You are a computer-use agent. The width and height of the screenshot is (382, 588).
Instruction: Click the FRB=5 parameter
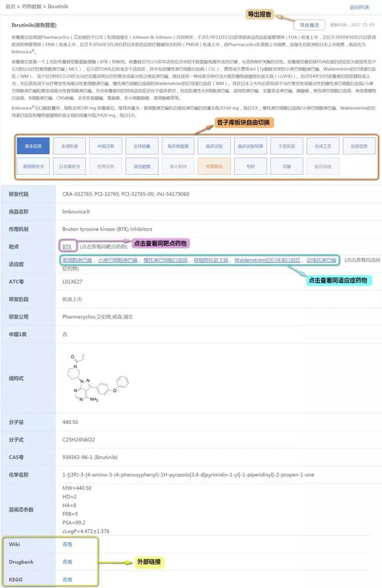70,513
